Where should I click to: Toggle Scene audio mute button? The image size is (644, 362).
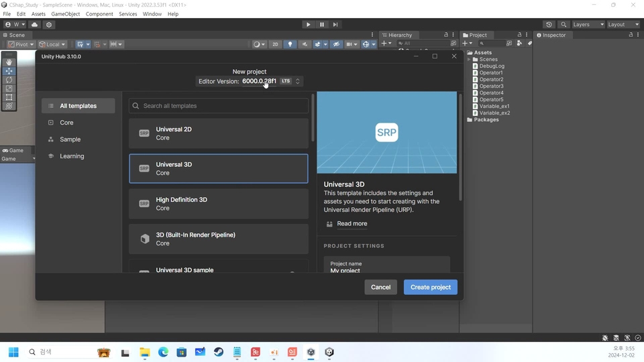pos(305,44)
